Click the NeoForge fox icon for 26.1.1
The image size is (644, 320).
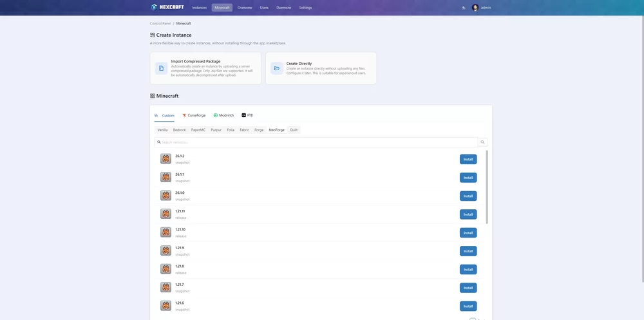tap(166, 177)
